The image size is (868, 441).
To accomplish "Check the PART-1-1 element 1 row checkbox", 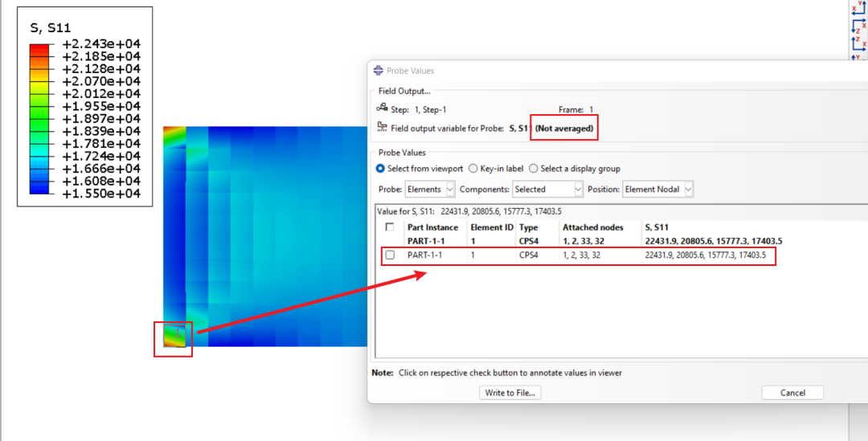I will [391, 255].
